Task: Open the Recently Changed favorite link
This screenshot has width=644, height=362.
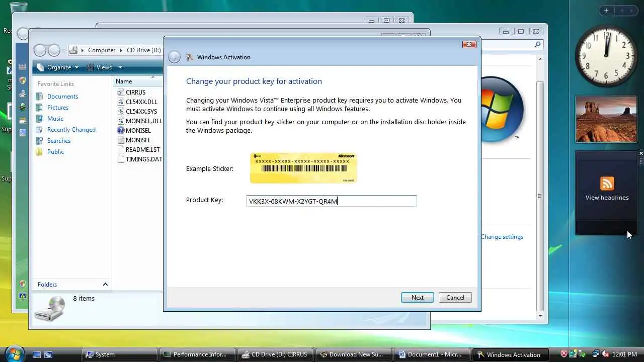Action: 71,130
